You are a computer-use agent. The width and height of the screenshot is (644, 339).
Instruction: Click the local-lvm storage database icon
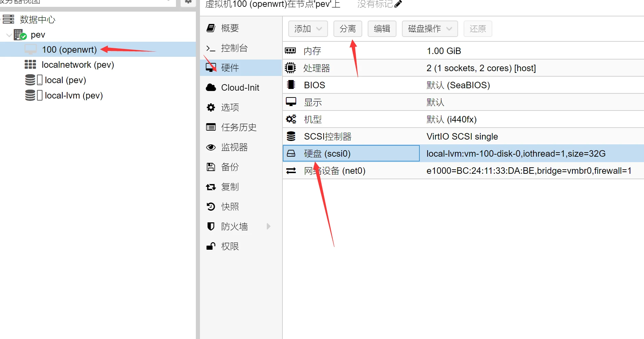coord(30,95)
